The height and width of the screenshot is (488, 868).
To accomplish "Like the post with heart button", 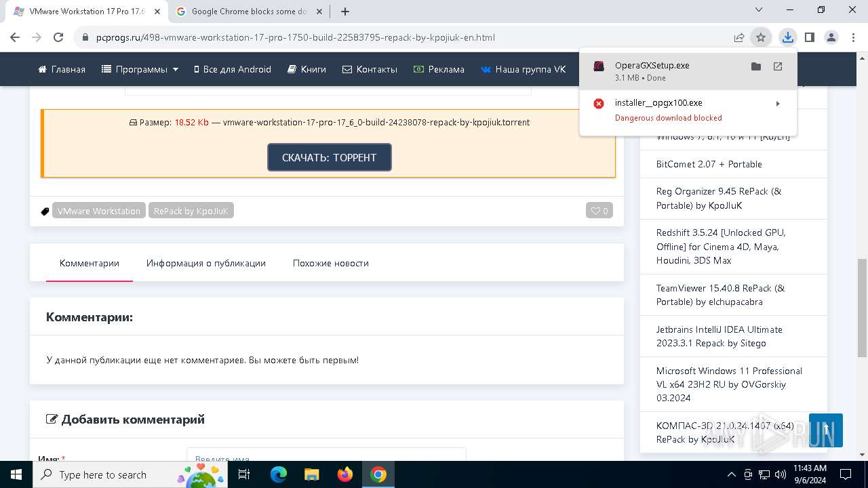I will [599, 211].
